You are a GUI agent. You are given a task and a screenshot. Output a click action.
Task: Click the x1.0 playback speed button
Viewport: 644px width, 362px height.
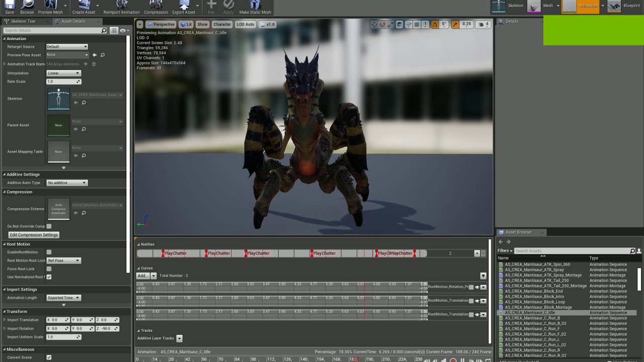268,24
